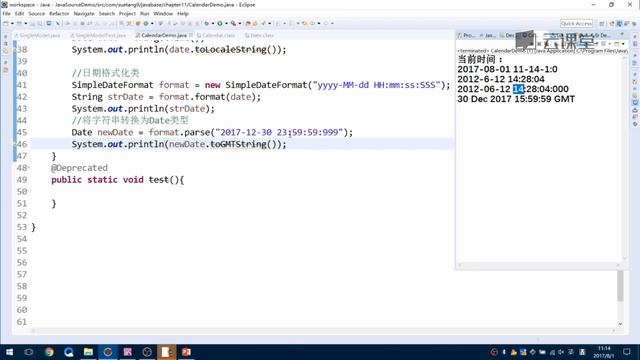
Task: Expand the New dropdown arrow
Action: click(x=12, y=24)
